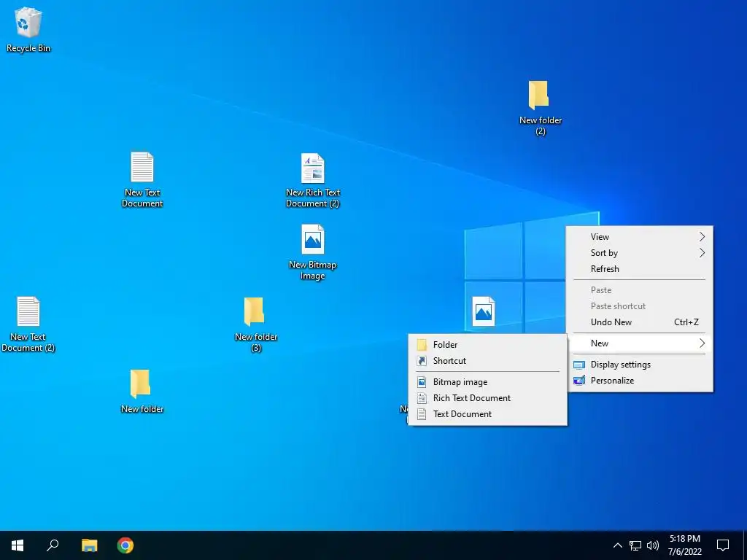Select the New Text Document icon
Screen dimensions: 747x560
coord(142,179)
